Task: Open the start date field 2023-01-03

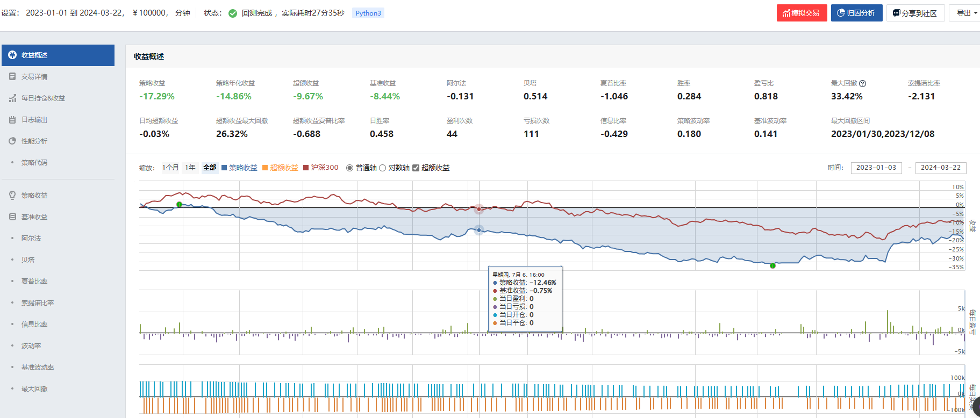Action: [x=876, y=168]
